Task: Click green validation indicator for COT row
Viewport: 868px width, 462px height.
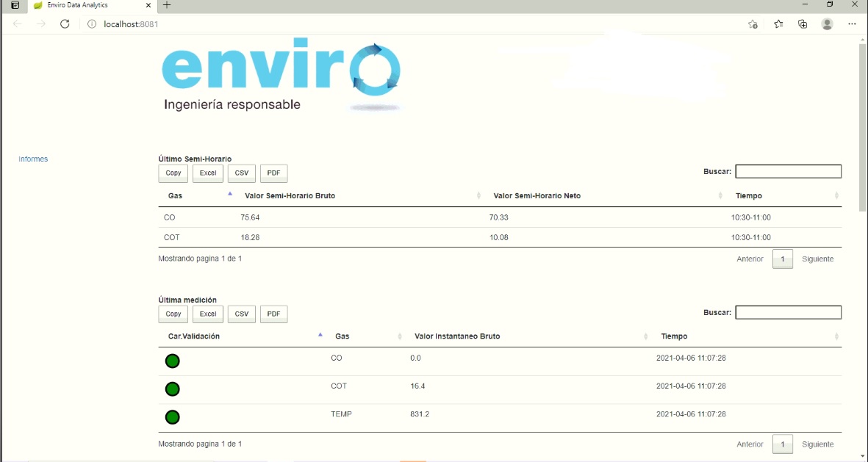Action: coord(172,389)
